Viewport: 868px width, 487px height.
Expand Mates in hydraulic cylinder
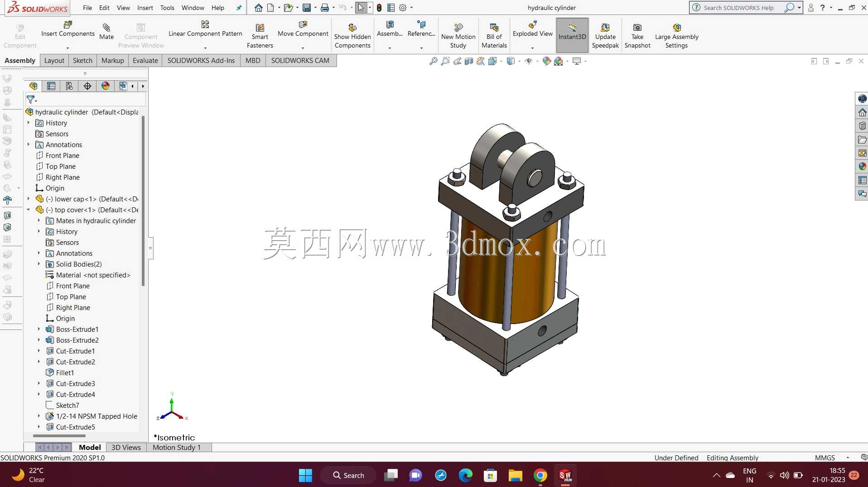pyautogui.click(x=39, y=220)
